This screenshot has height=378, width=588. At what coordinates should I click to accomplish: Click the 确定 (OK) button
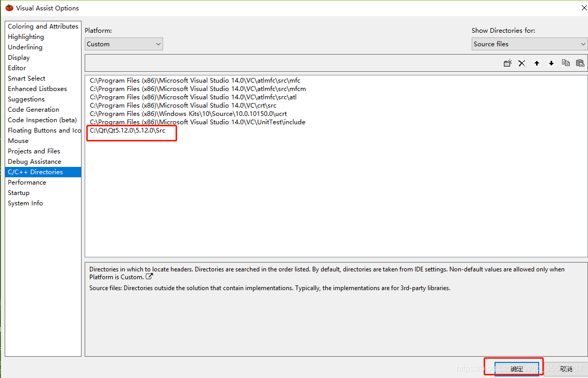(x=517, y=369)
